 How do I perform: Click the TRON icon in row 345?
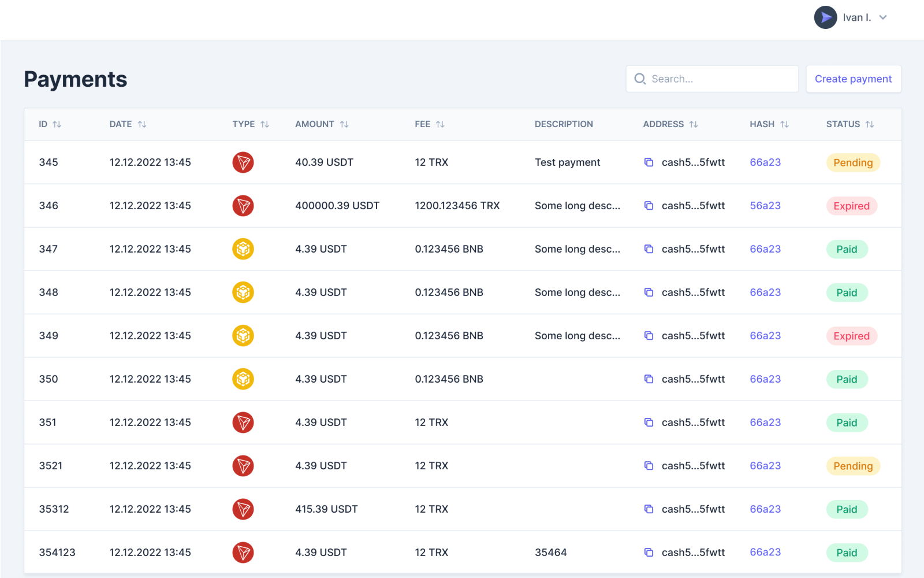(243, 162)
